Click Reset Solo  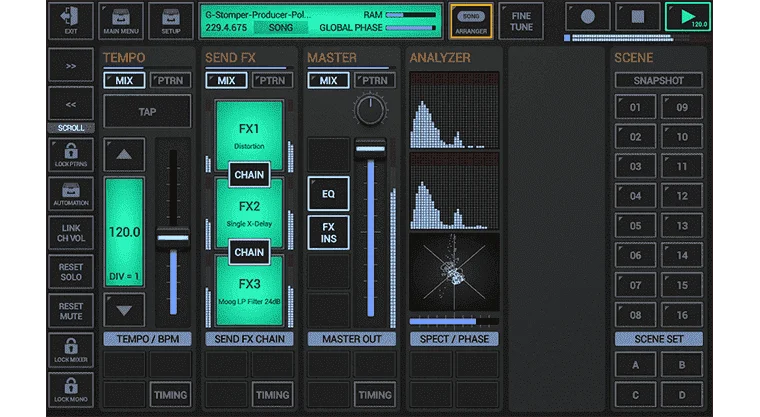tap(71, 272)
